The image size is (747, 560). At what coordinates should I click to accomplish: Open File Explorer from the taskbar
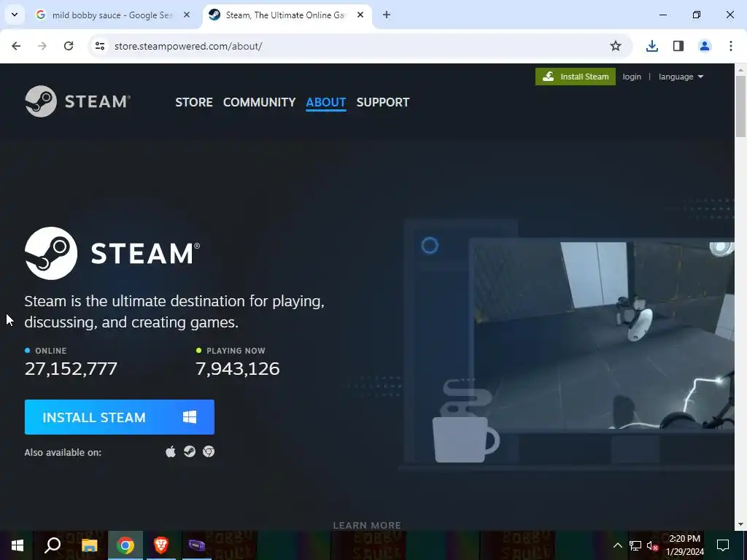coord(89,545)
